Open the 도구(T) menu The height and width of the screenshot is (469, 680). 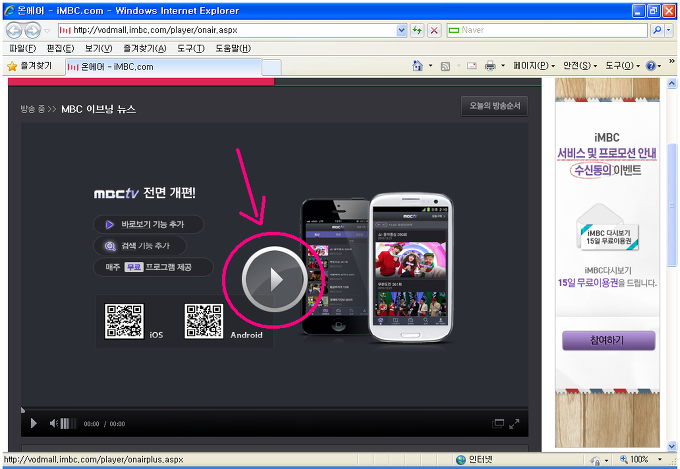click(x=190, y=48)
